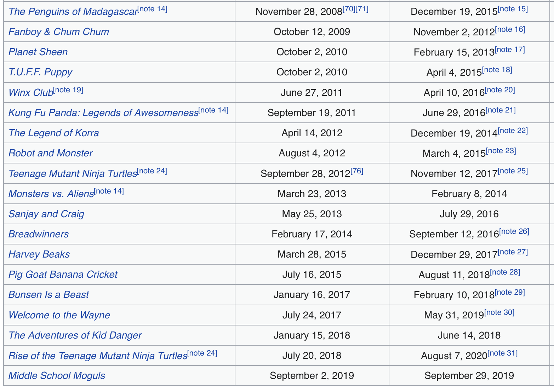Viewport: 554px width, 392px height.
Task: Open note 14 beside Monsters vs. Aliens
Action: click(109, 191)
